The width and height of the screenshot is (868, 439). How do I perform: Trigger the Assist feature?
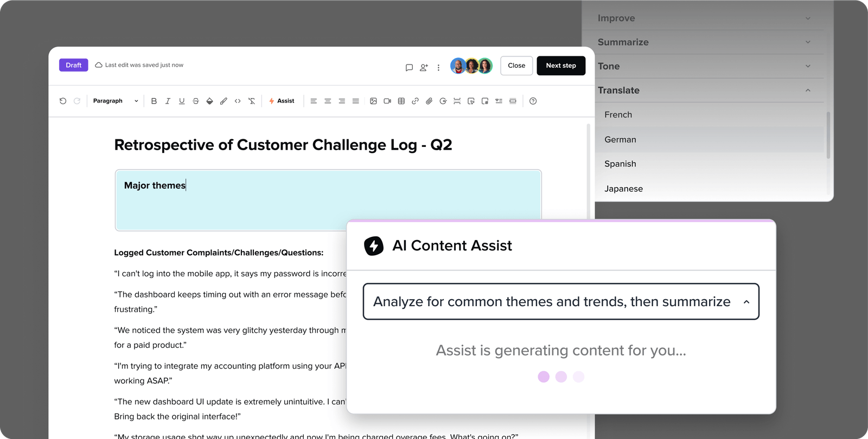click(282, 101)
